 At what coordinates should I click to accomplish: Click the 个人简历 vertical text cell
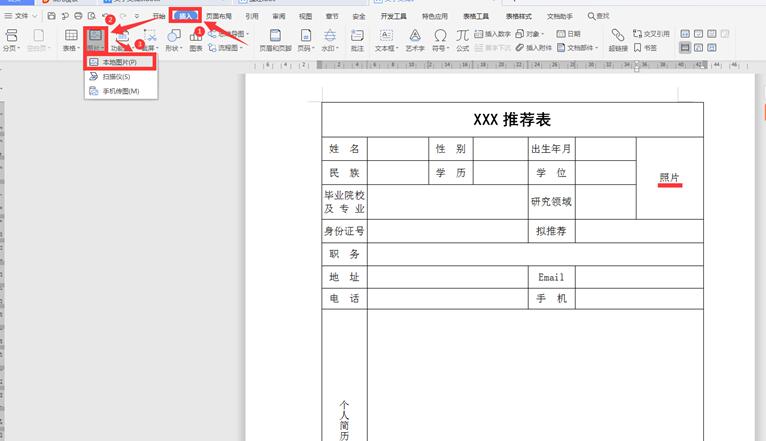click(344, 375)
